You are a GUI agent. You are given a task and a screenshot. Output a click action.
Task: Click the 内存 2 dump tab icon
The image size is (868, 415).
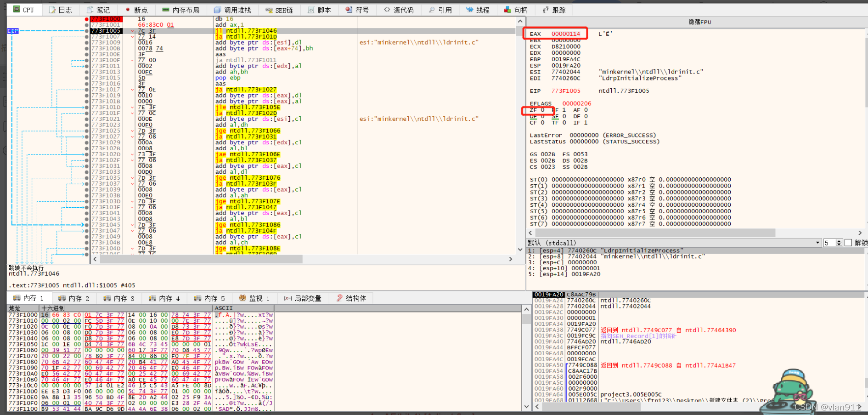(62, 298)
